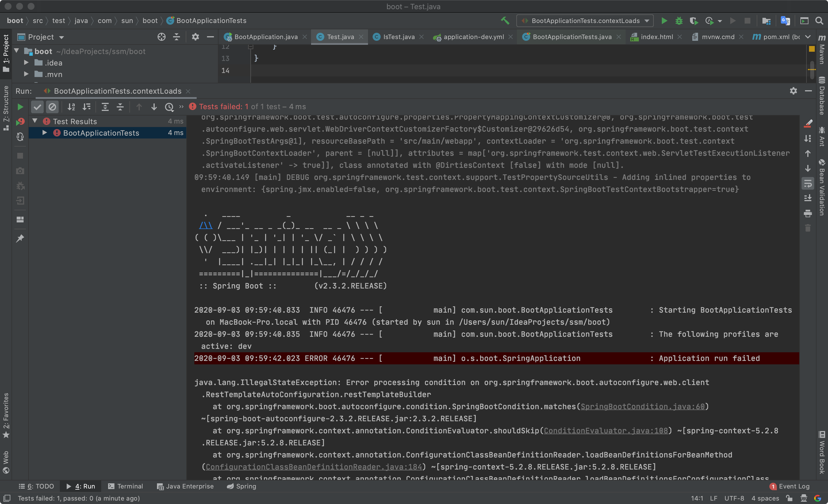Toggle read-only lock in status bar

(x=789, y=498)
